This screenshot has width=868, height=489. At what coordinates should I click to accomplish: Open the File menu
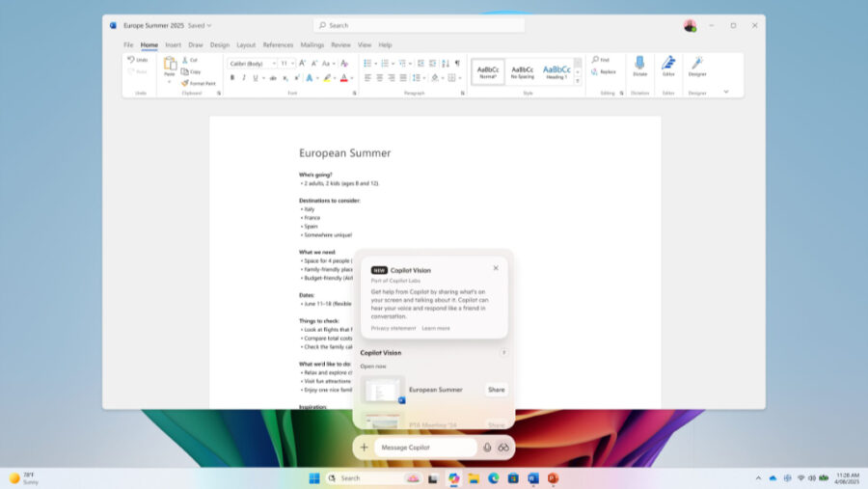tap(128, 45)
